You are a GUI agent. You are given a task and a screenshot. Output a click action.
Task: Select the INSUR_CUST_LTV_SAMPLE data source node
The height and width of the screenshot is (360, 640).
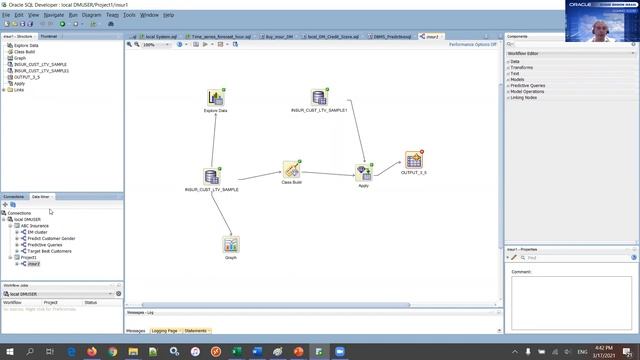tap(212, 177)
